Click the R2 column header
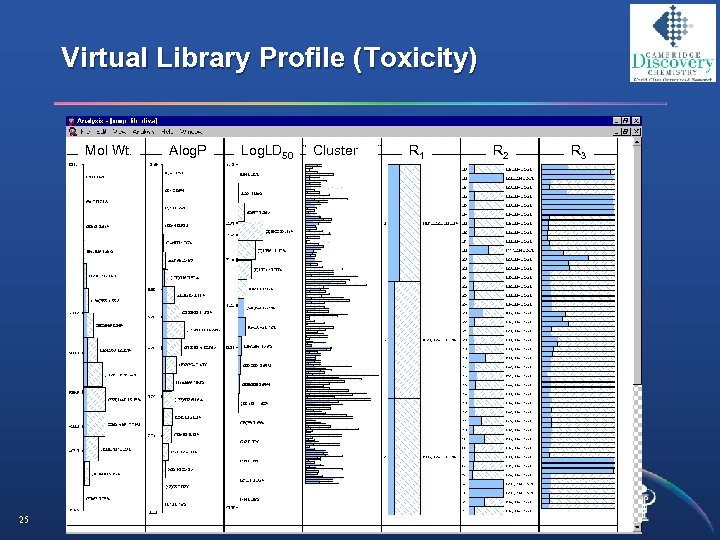Screen dimensions: 720x540 (501, 151)
